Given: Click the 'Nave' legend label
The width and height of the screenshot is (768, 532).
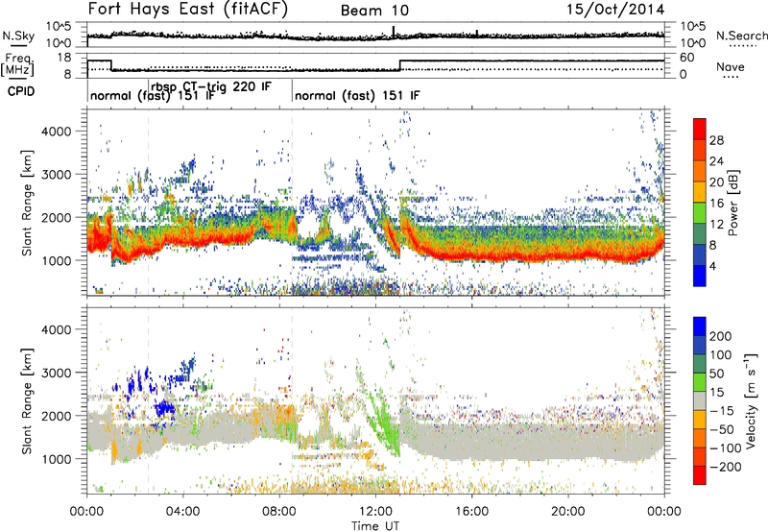Looking at the screenshot, I should point(731,66).
